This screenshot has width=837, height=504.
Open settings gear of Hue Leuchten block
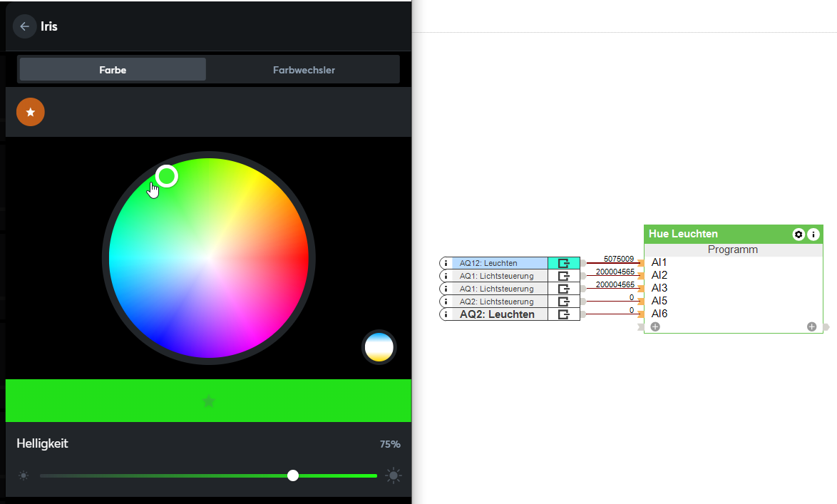799,234
